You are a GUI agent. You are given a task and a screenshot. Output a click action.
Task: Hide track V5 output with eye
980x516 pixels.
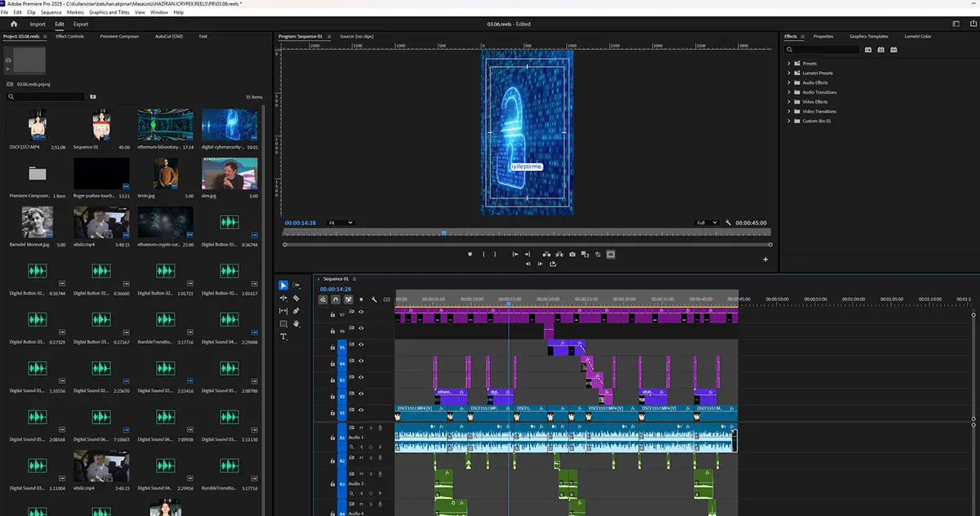pos(361,345)
